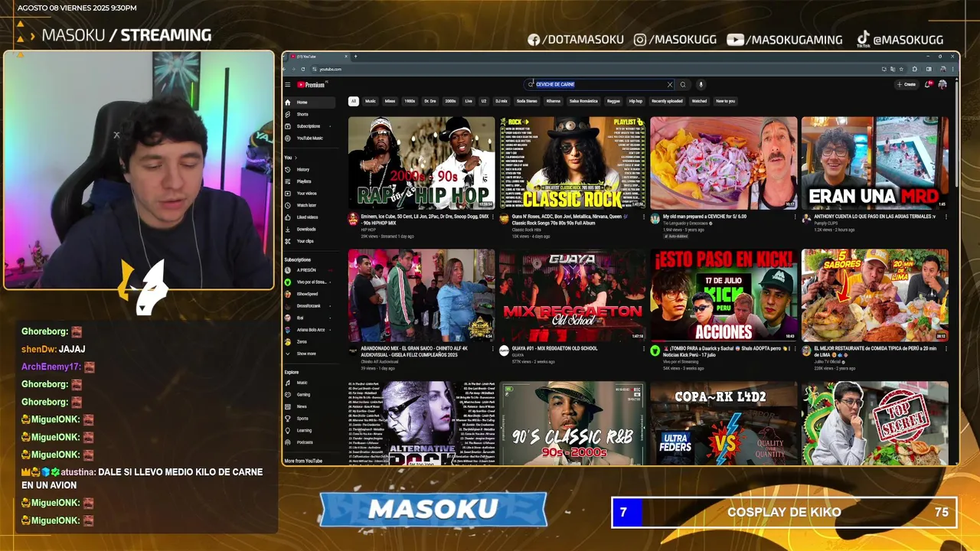Open options for the CEVICHE for S/ 6.00 video

[x=795, y=217]
